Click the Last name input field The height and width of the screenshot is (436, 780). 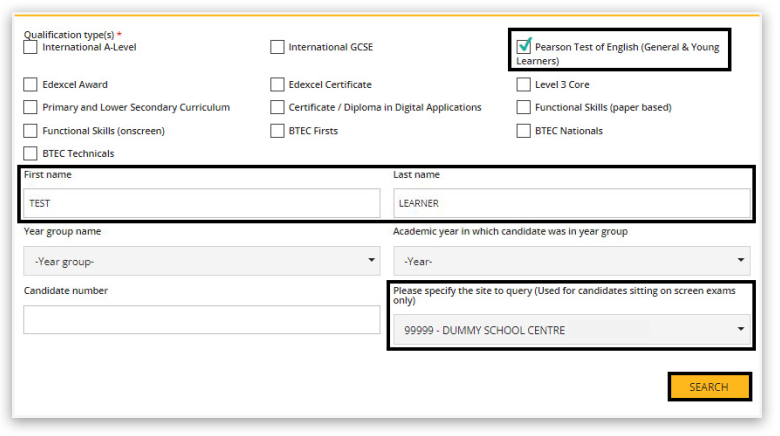coord(571,203)
